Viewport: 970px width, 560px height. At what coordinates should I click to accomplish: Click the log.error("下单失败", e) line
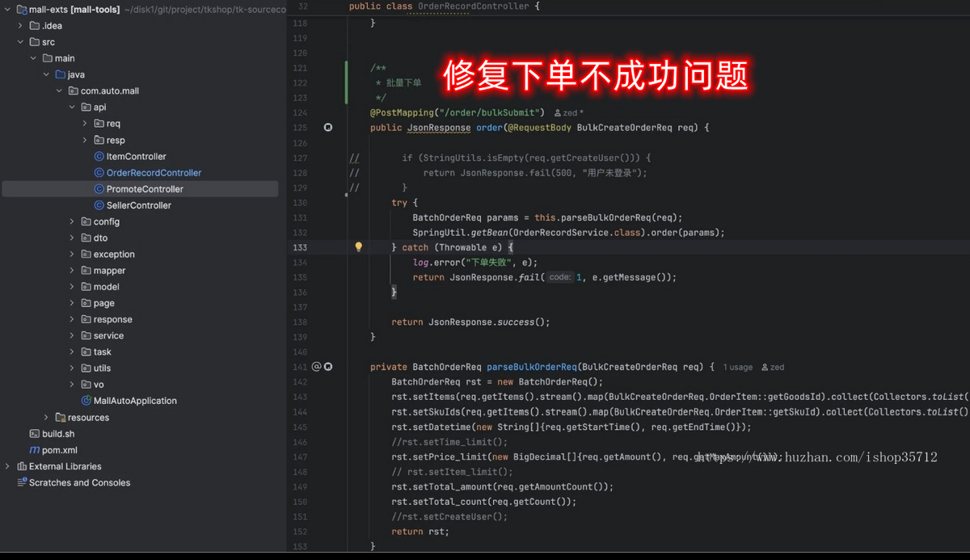click(x=474, y=263)
